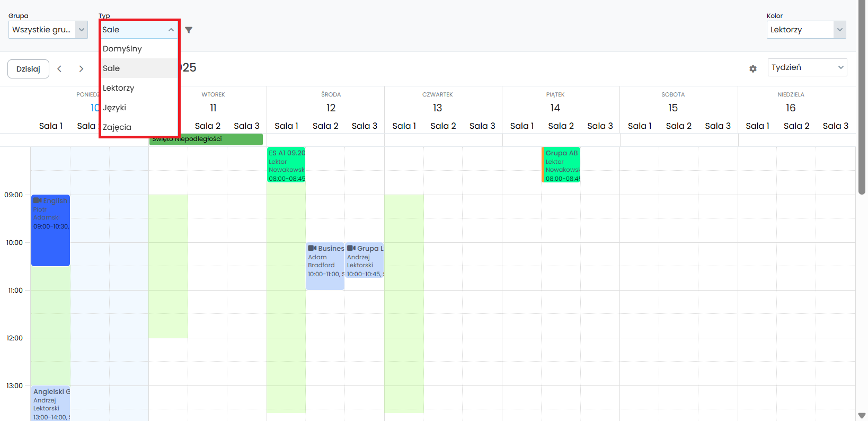The width and height of the screenshot is (868, 421).
Task: Click camera icon on English event
Action: click(x=38, y=200)
